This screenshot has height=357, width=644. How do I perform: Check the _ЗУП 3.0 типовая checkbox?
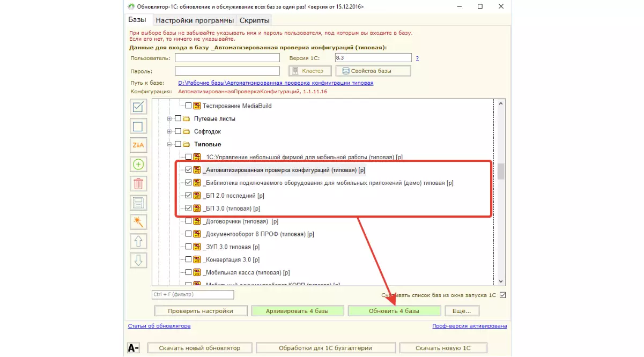click(x=188, y=247)
